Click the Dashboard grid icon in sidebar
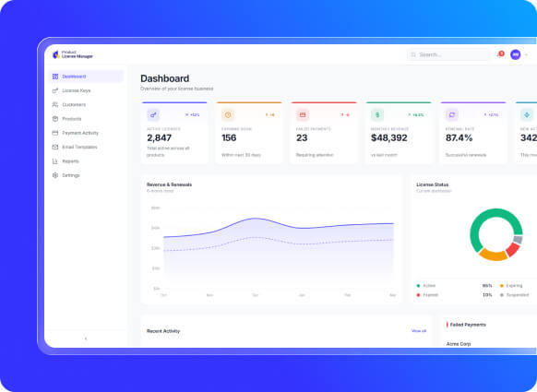The width and height of the screenshot is (537, 392). click(x=55, y=77)
